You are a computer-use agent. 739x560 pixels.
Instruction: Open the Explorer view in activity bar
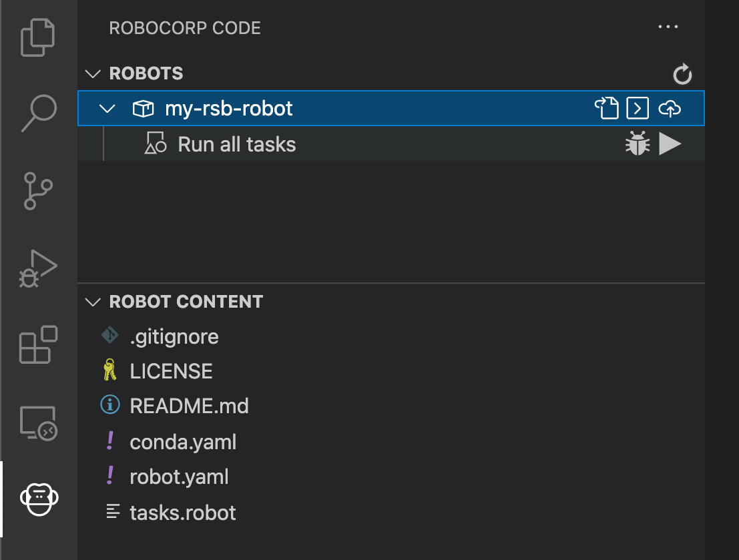(x=38, y=37)
